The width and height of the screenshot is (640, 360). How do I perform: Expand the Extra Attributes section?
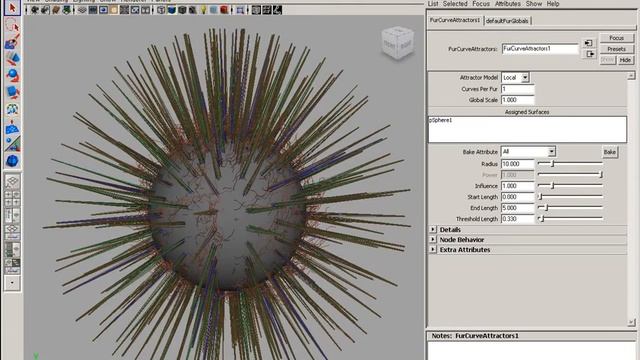click(433, 249)
